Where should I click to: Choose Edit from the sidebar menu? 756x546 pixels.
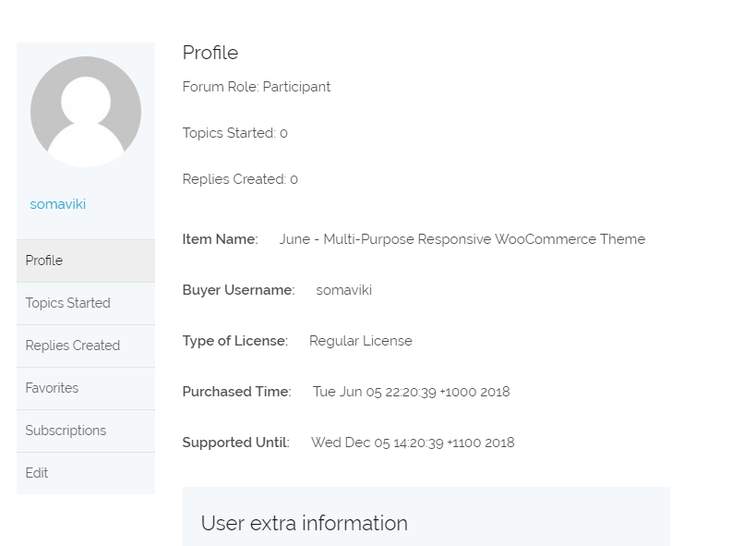86,473
